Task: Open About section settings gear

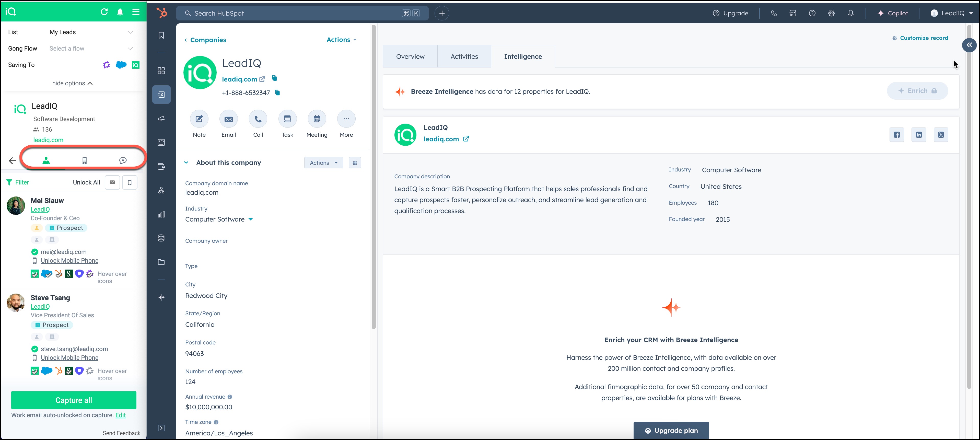Action: tap(355, 163)
